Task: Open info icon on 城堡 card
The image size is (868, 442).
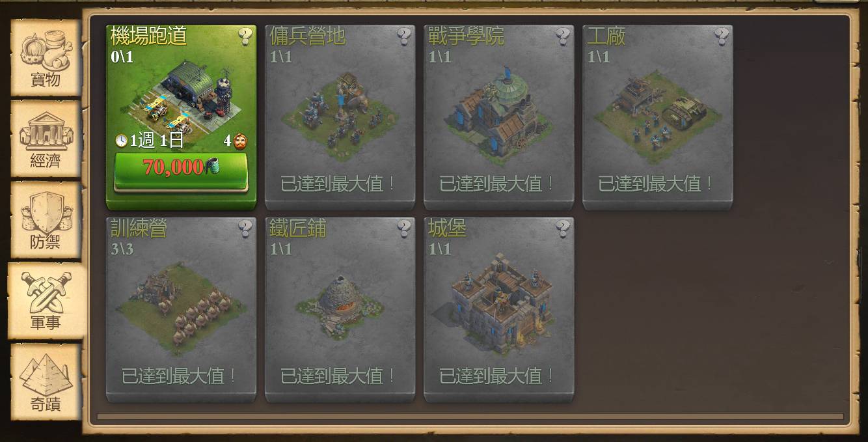Action: coord(562,228)
